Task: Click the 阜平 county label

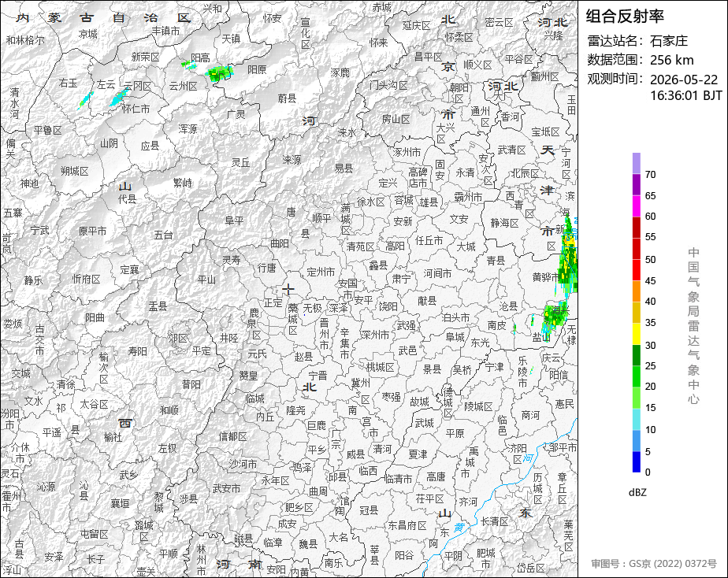Action: click(234, 220)
